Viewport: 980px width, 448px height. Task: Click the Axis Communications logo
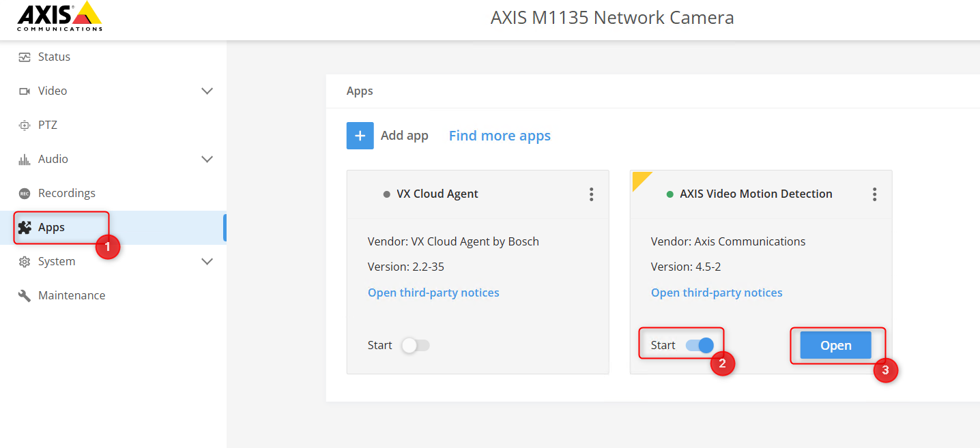coord(59,16)
